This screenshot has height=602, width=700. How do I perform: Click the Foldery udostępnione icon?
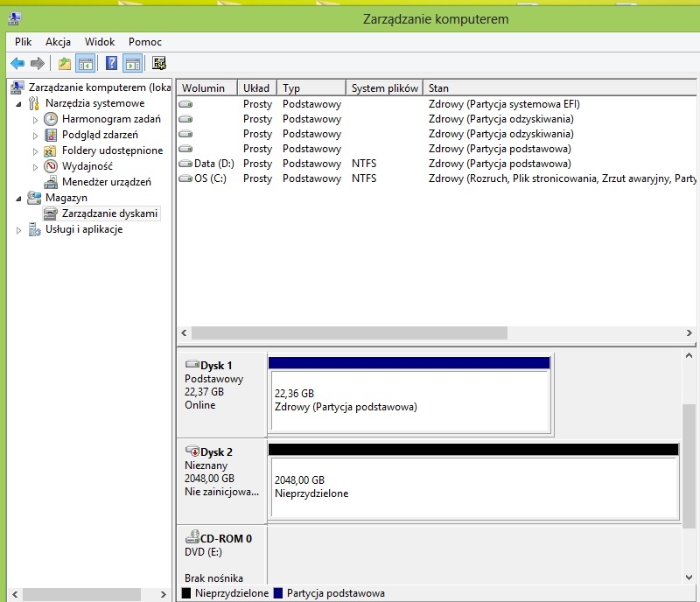tap(51, 151)
